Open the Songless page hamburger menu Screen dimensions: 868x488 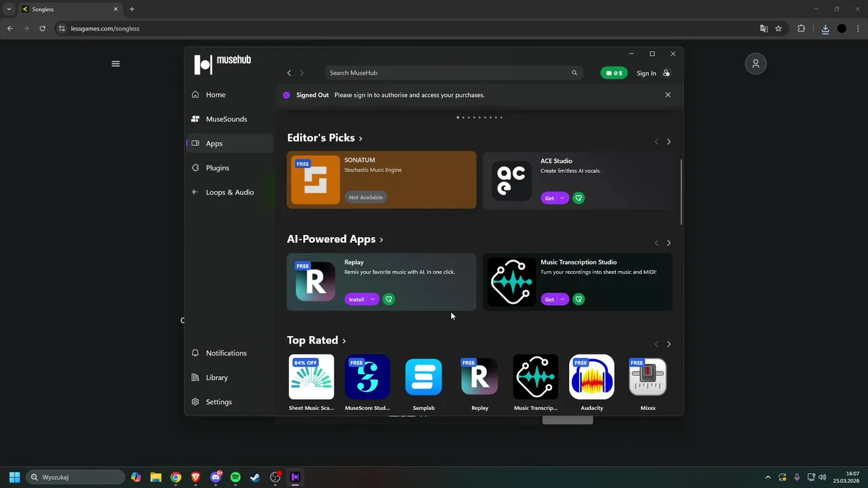(115, 64)
